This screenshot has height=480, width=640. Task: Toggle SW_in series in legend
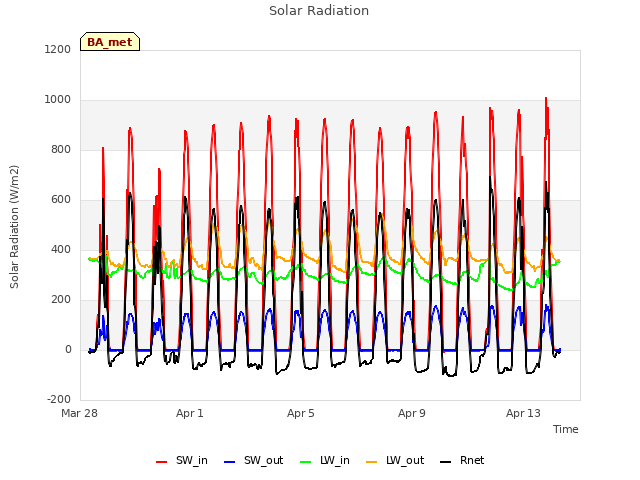pos(182,460)
